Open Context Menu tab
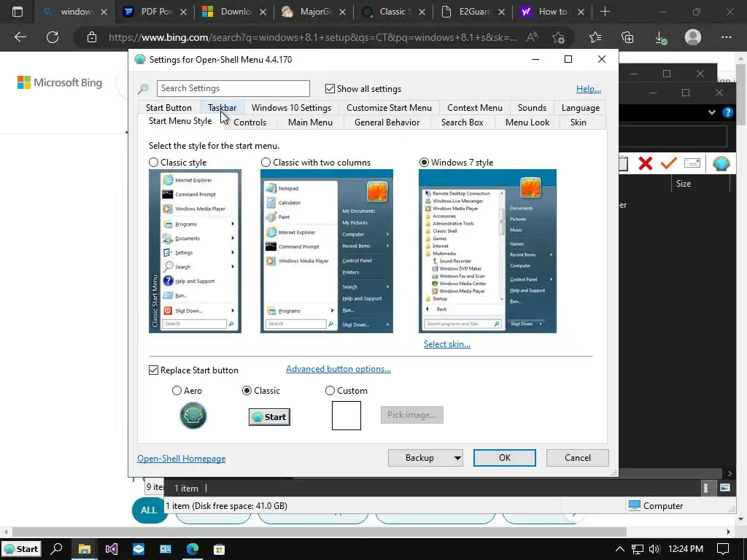Screen dimensions: 747x560 [x=474, y=108]
